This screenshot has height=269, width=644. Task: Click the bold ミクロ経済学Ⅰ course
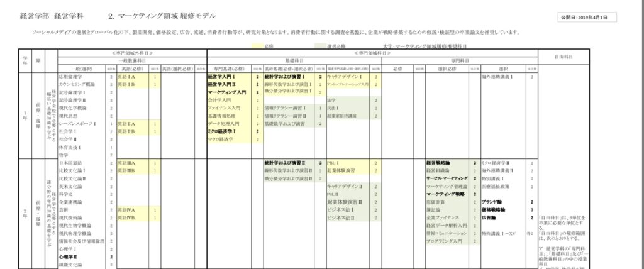click(x=222, y=131)
